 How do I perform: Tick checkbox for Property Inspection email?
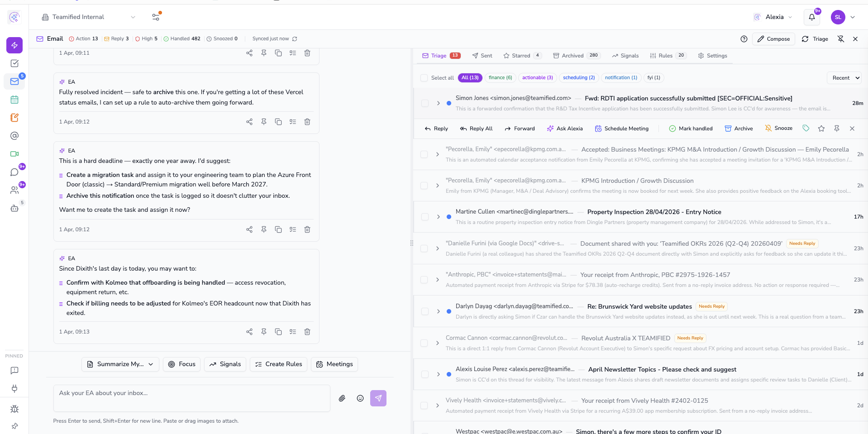click(425, 217)
